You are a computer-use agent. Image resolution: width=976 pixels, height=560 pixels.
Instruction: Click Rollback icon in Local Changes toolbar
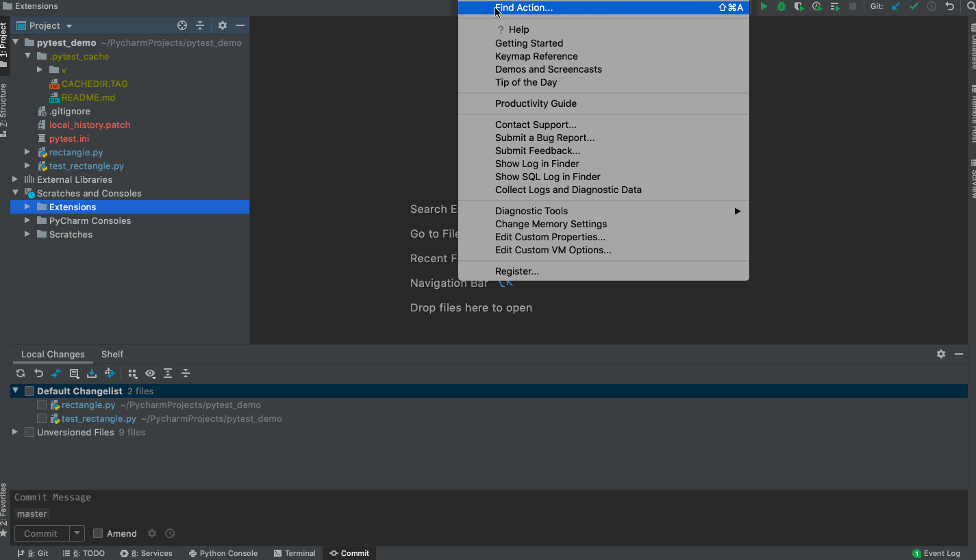point(38,373)
